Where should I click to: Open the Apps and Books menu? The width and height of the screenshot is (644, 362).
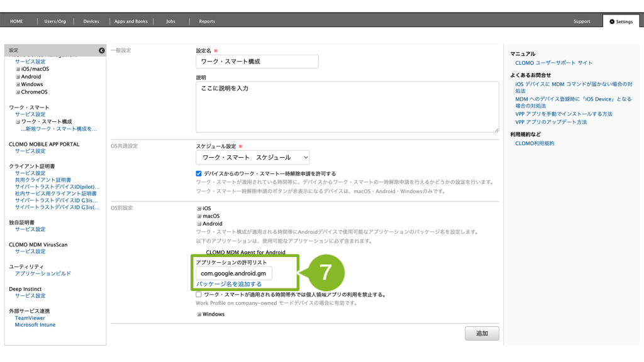131,21
